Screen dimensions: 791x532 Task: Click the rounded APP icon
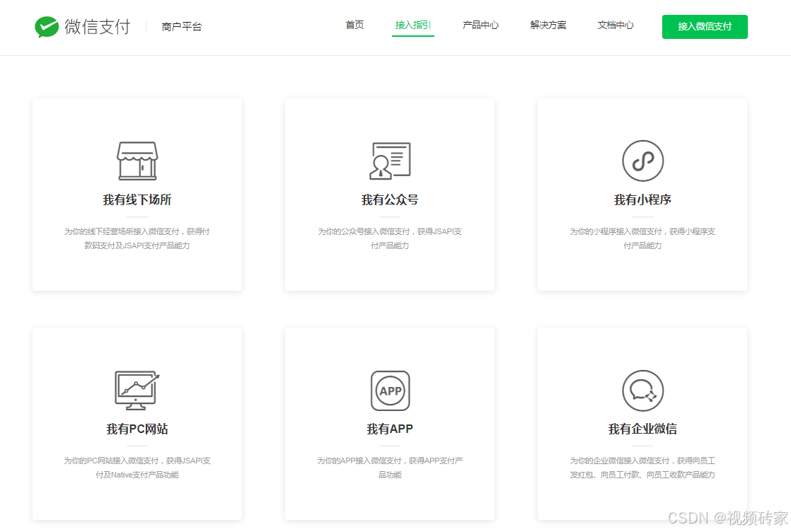pos(390,391)
